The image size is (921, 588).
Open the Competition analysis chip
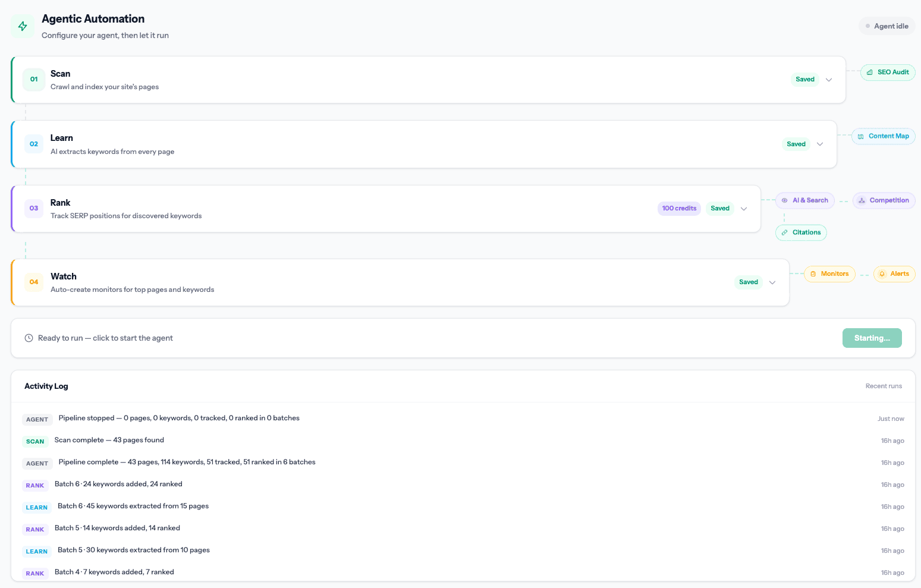(884, 200)
